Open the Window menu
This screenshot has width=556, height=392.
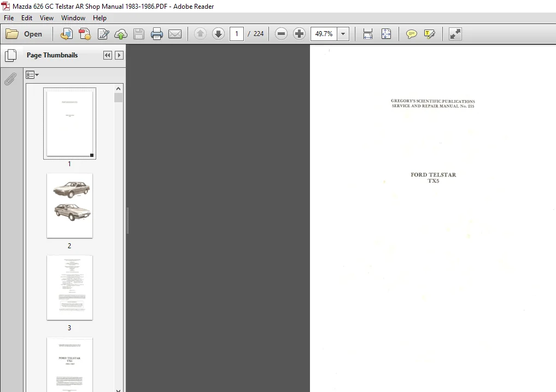point(73,17)
